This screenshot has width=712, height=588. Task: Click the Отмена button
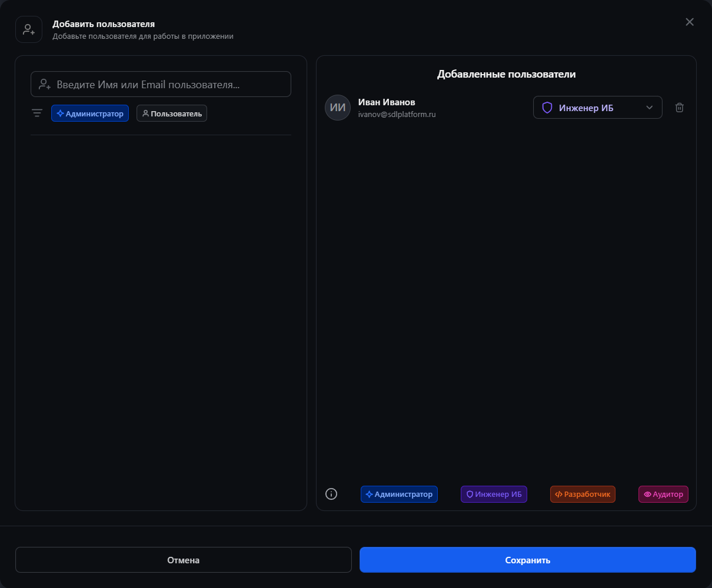[184, 560]
